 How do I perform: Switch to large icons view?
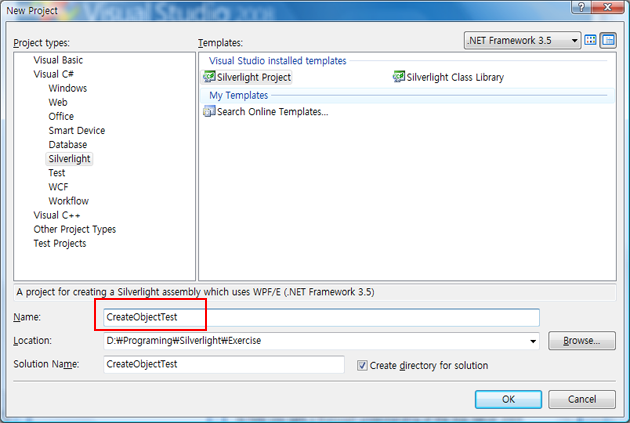(x=590, y=40)
